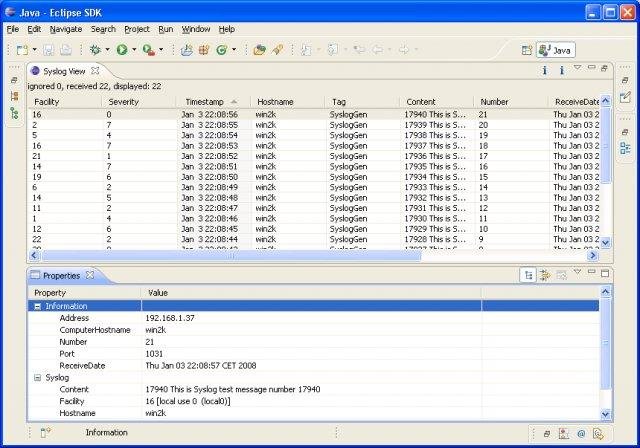
Task: Sort by the Hostname column header
Action: point(287,102)
